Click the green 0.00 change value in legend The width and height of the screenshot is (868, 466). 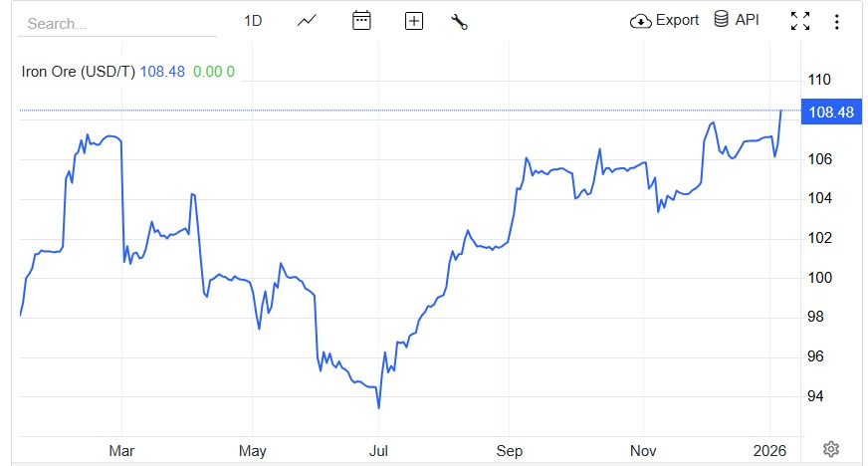tap(207, 72)
